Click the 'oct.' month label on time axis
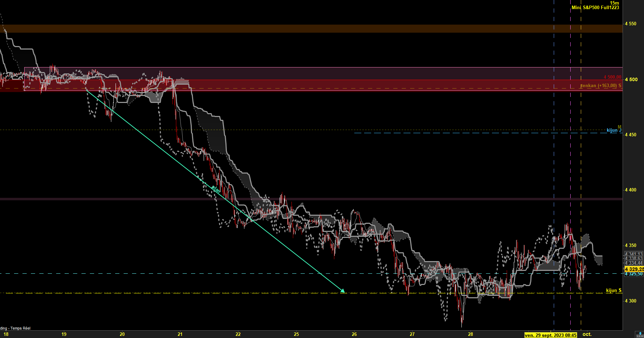This screenshot has width=644, height=338. point(587,334)
